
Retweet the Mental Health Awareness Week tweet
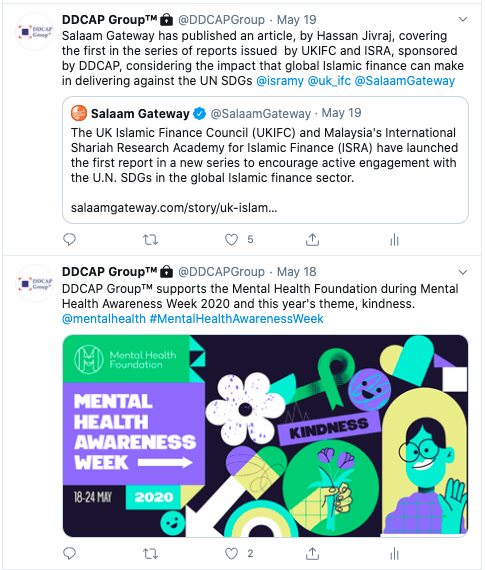click(150, 554)
